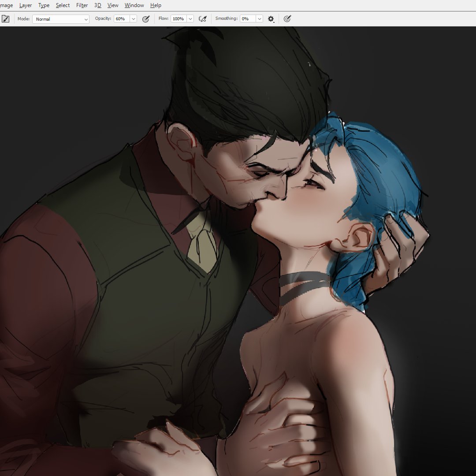Toggle pressure for opacity icon

coord(146,19)
